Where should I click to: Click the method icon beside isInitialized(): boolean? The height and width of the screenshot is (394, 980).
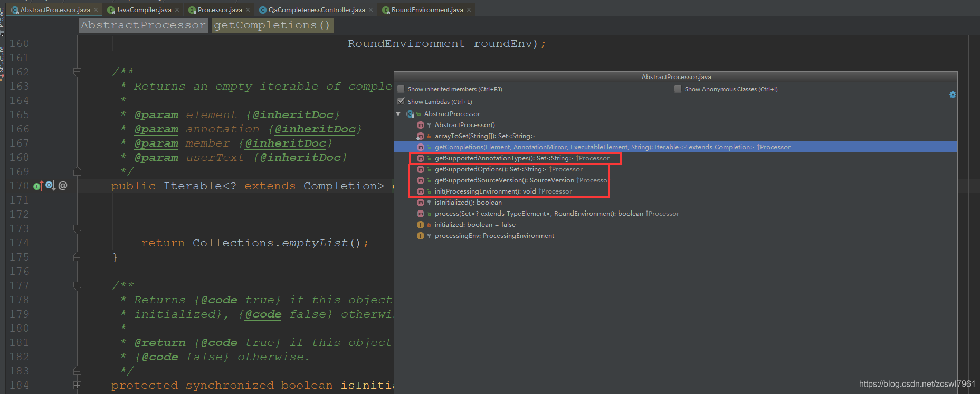click(421, 203)
